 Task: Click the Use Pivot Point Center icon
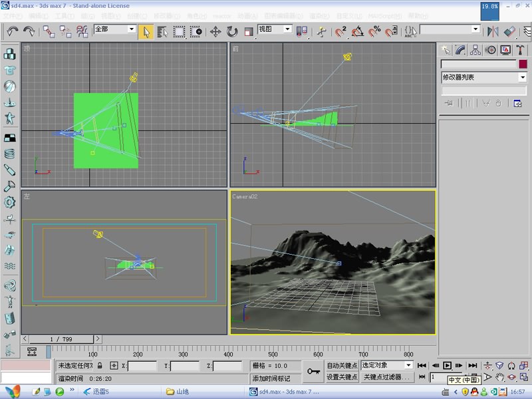(302, 32)
